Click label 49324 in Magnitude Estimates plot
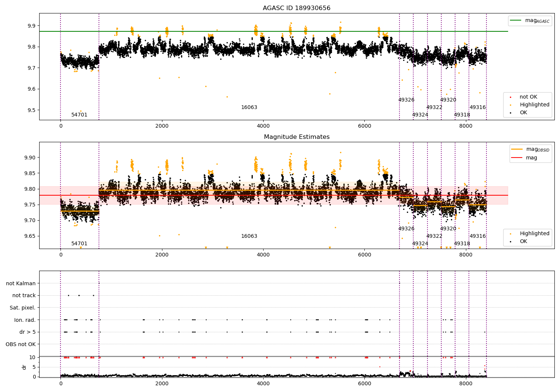This screenshot has width=560, height=392. tap(420, 243)
